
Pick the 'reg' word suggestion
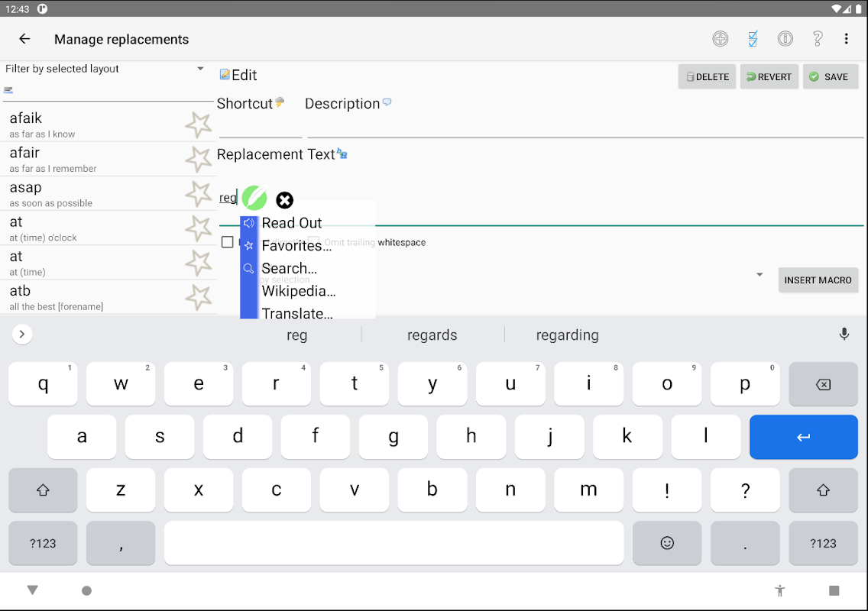[296, 335]
